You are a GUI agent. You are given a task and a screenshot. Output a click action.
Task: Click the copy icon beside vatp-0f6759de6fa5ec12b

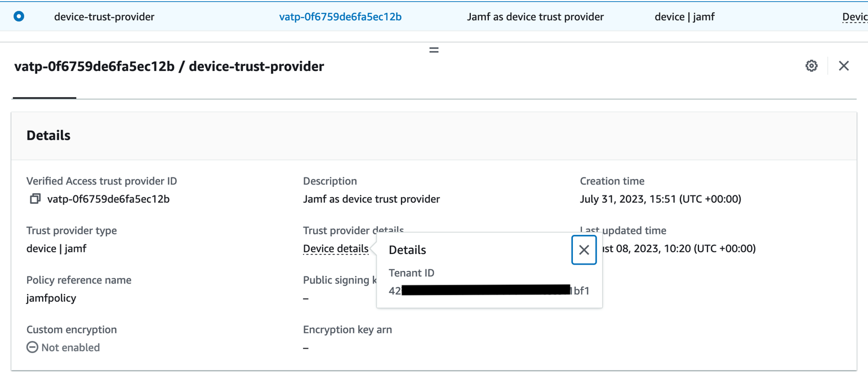[x=35, y=199]
